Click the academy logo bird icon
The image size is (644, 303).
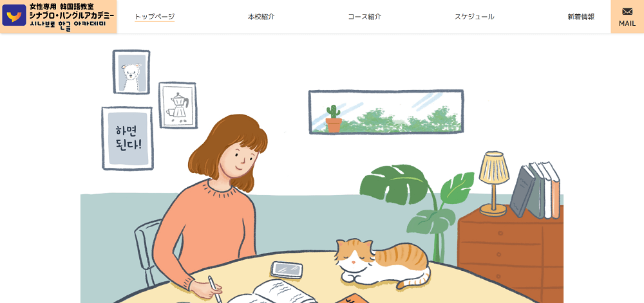click(14, 15)
